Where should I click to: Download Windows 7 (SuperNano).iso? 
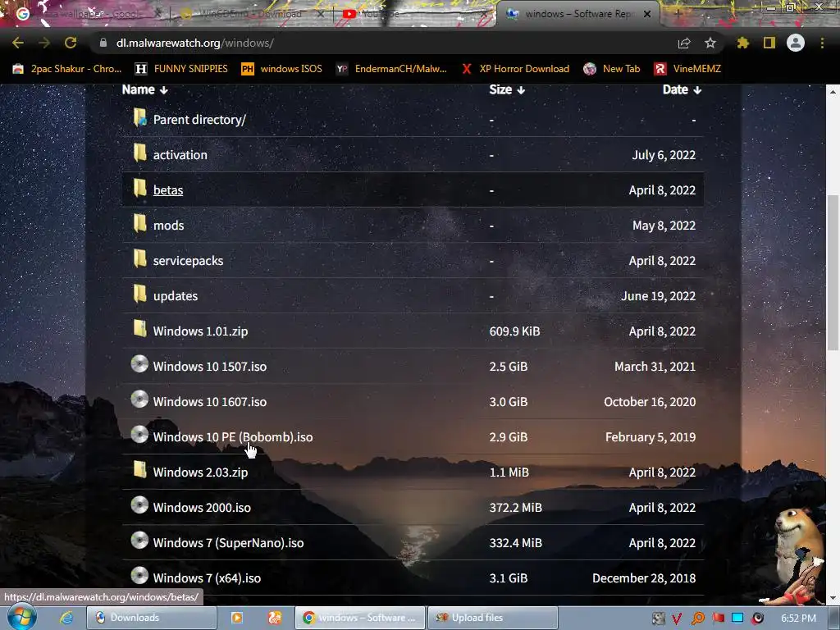pos(228,543)
